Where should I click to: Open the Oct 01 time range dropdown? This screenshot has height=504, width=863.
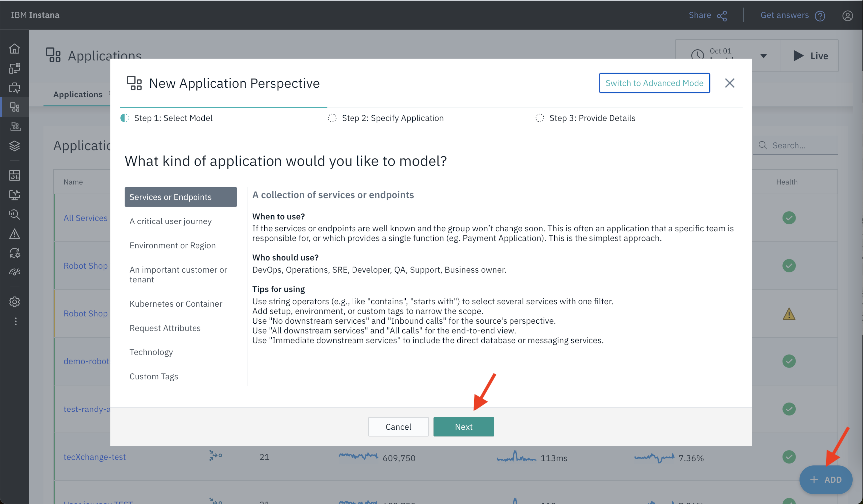[x=730, y=55]
